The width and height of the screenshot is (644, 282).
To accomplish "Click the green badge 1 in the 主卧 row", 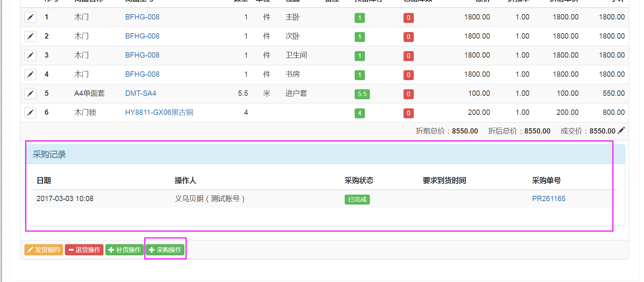I will (x=360, y=18).
